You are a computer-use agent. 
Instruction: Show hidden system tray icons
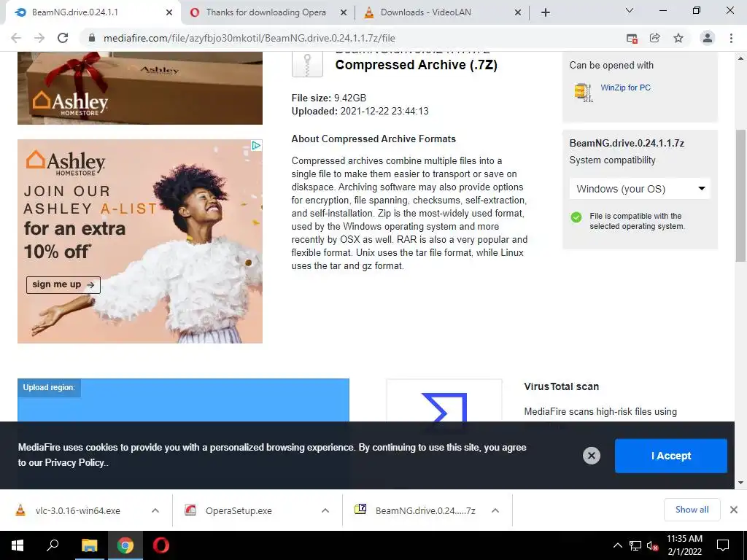pyautogui.click(x=617, y=545)
